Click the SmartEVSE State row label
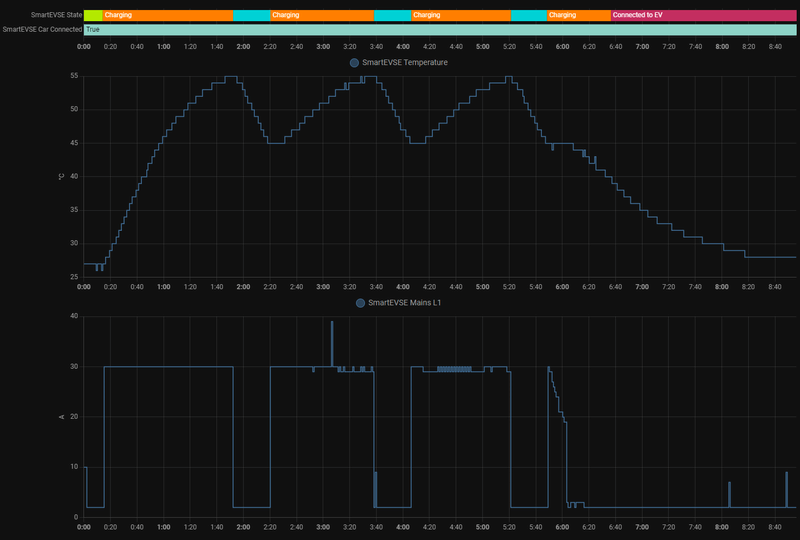The width and height of the screenshot is (800, 540). [x=56, y=15]
